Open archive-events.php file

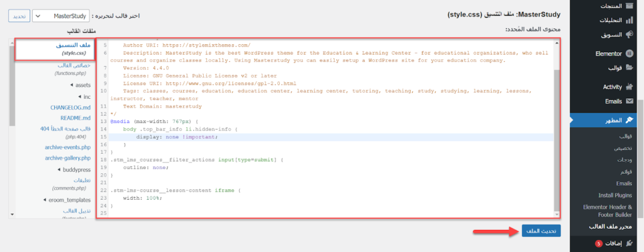(68, 147)
